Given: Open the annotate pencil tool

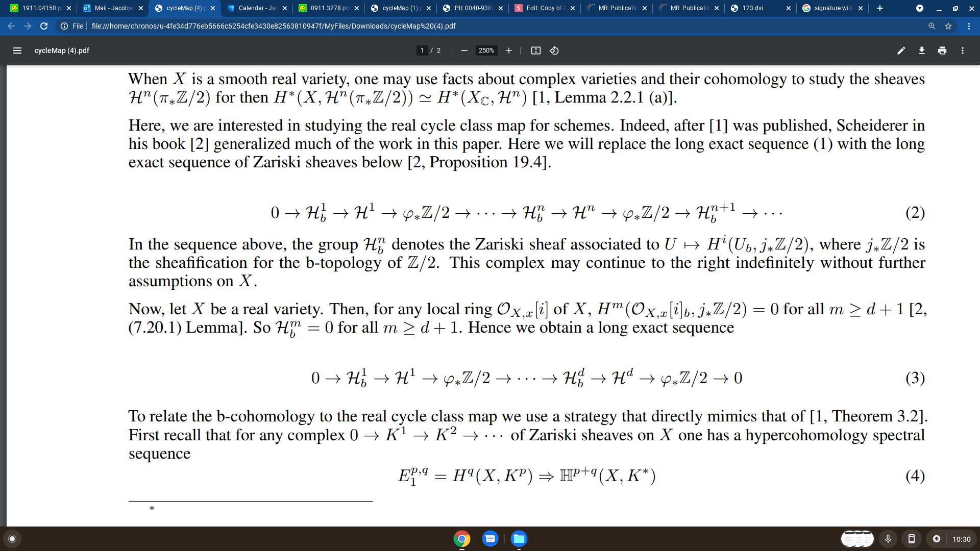Looking at the screenshot, I should pyautogui.click(x=901, y=51).
